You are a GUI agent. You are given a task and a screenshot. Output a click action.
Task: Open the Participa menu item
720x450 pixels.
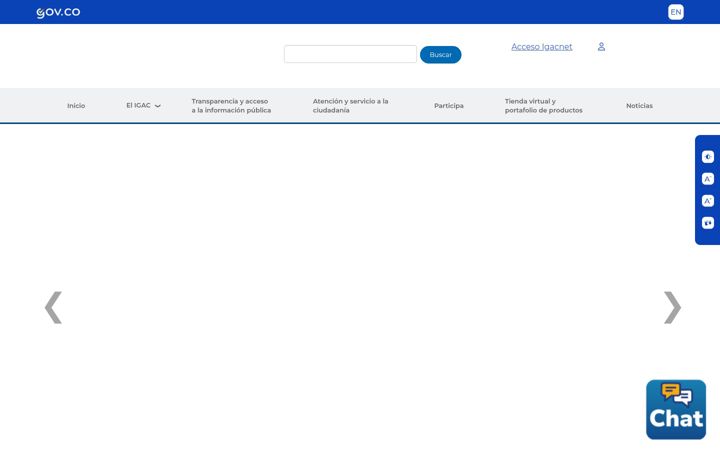[449, 106]
